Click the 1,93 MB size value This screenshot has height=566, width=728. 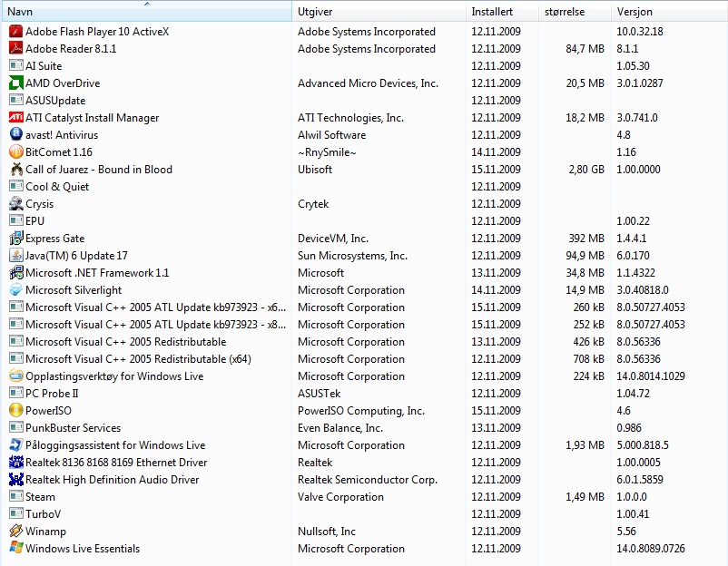coord(585,445)
